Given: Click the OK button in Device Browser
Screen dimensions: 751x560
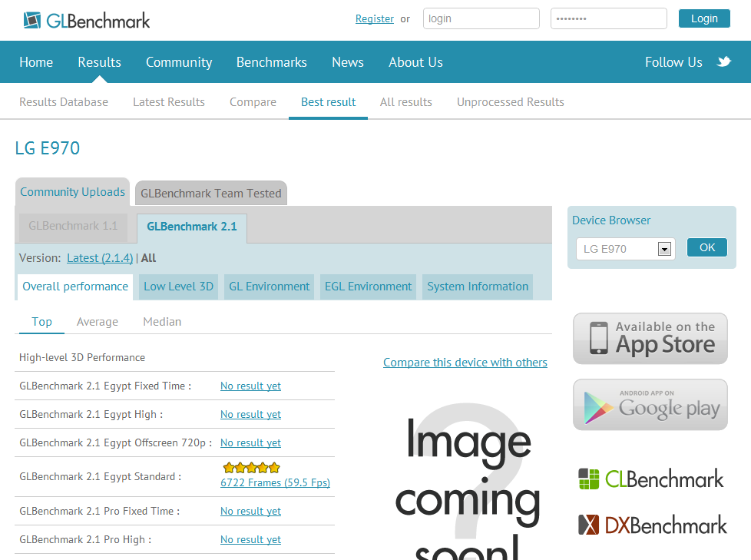Looking at the screenshot, I should tap(707, 247).
